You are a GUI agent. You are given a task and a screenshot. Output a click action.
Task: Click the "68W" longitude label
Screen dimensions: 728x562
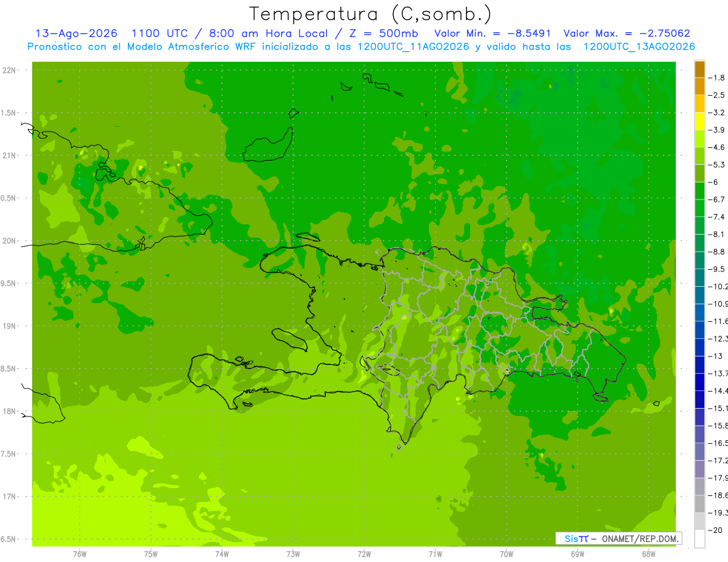point(649,554)
